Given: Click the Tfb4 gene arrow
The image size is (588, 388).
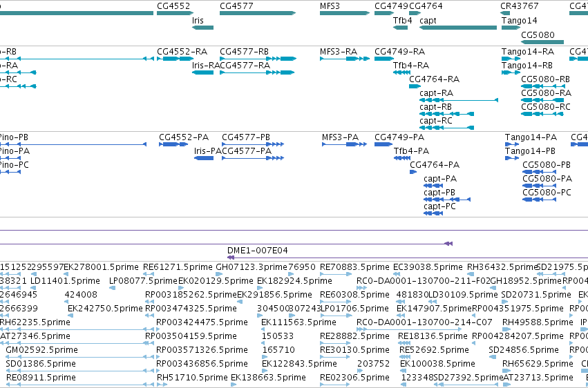Looking at the screenshot, I should pyautogui.click(x=400, y=28).
